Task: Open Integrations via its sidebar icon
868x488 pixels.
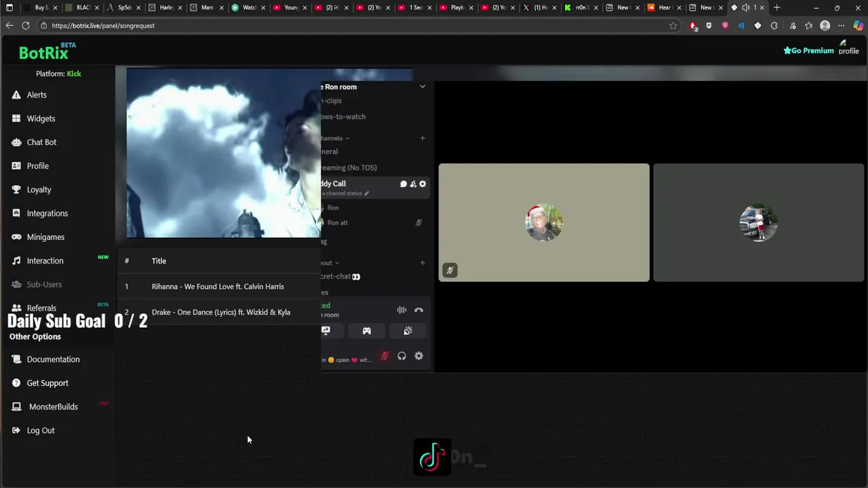Action: [16, 213]
